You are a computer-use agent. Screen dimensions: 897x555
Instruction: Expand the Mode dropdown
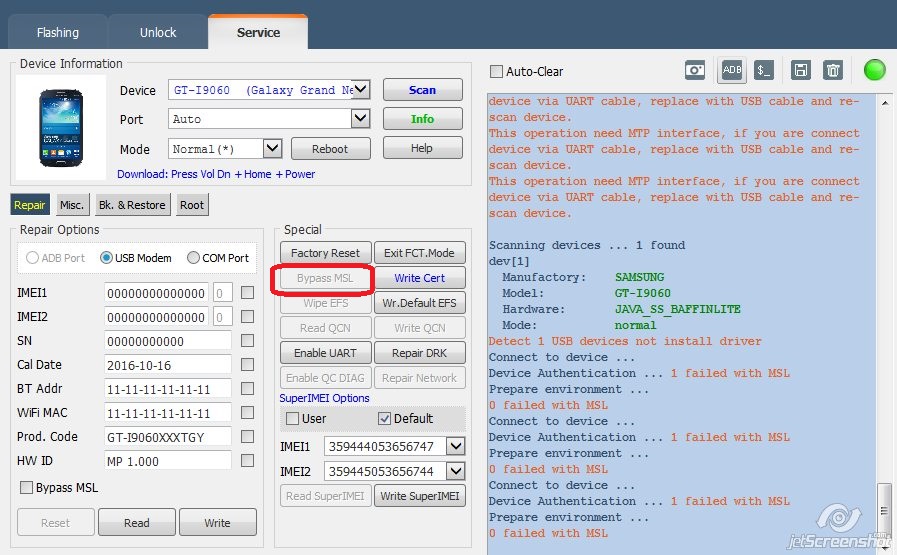pyautogui.click(x=272, y=148)
